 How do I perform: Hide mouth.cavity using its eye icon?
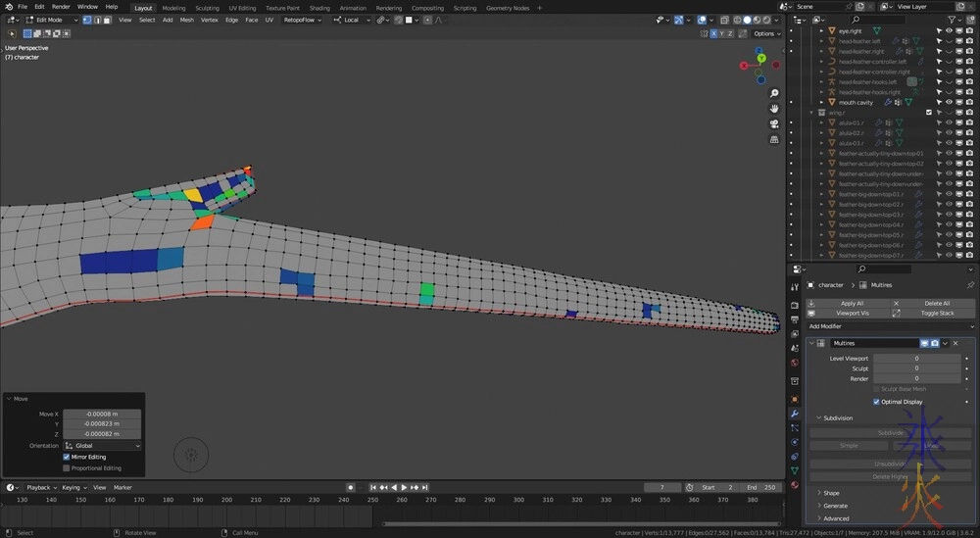point(948,102)
